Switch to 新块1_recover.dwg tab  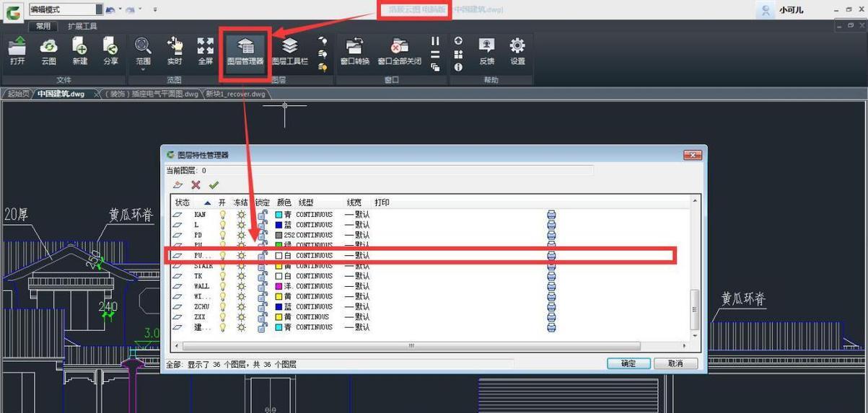[236, 94]
